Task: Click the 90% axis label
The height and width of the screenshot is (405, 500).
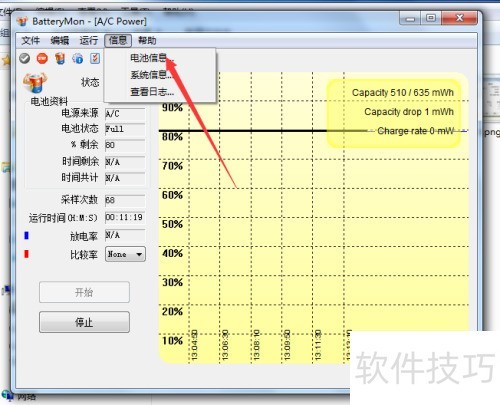Action: click(x=172, y=107)
